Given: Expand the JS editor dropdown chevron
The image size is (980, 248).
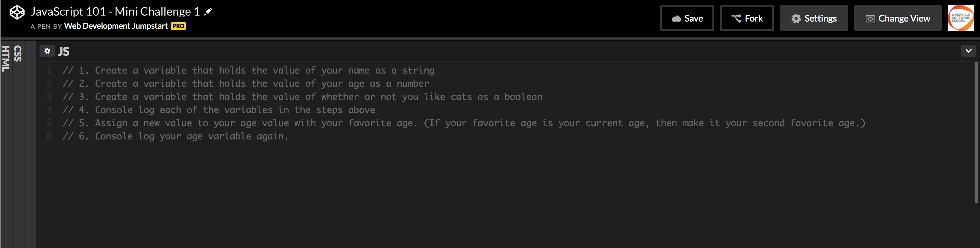Looking at the screenshot, I should 968,51.
